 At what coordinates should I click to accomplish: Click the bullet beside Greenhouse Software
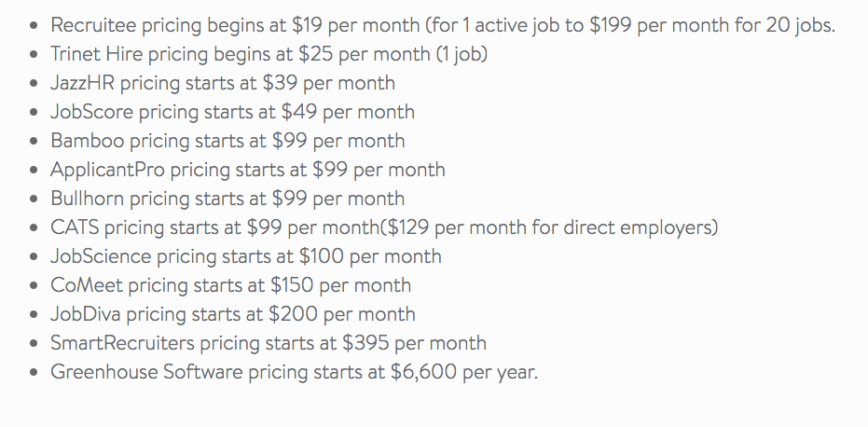point(34,372)
